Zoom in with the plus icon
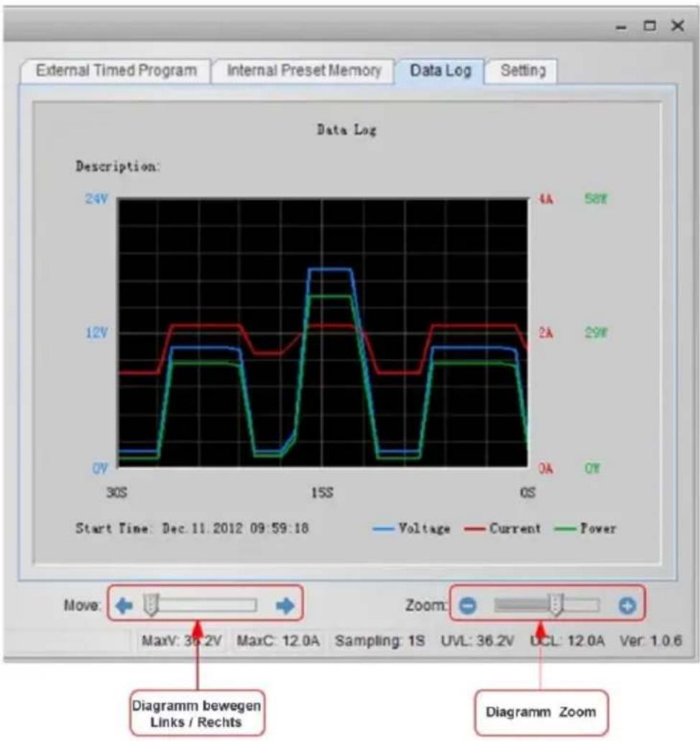The height and width of the screenshot is (741, 700). 627,605
